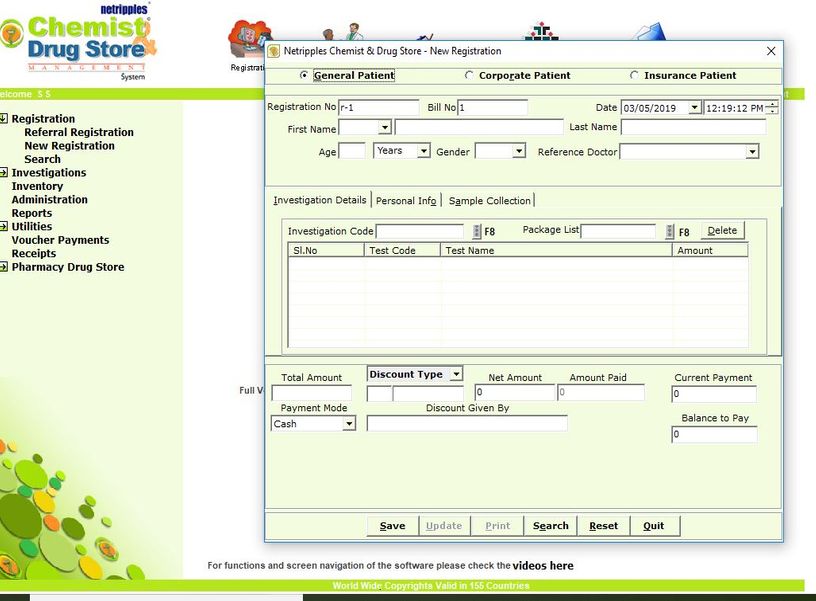This screenshot has width=816, height=601.
Task: Switch to the Sample Collection tab
Action: point(490,200)
